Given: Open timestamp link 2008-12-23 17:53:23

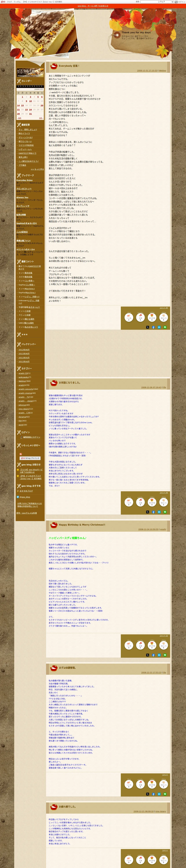Looking at the screenshot, I should (x=151, y=673).
